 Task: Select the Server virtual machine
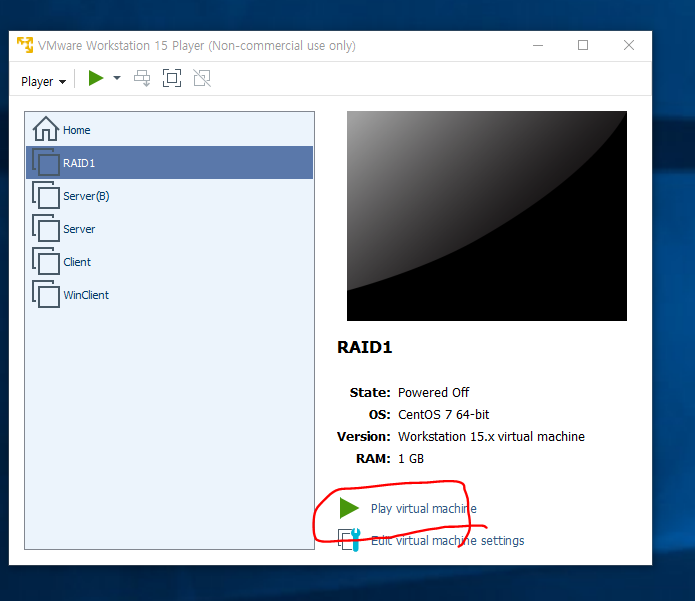(169, 229)
